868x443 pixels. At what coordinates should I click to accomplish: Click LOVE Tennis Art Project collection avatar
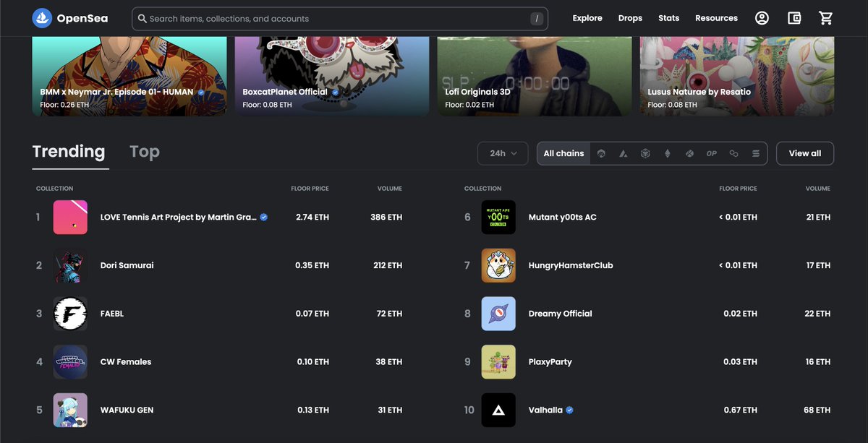coord(70,218)
